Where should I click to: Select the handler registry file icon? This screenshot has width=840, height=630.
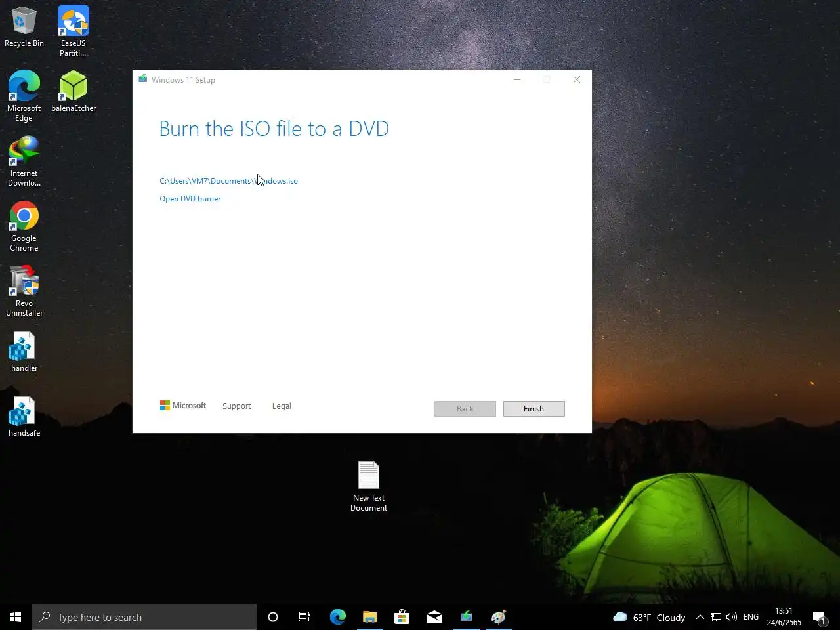click(x=24, y=351)
